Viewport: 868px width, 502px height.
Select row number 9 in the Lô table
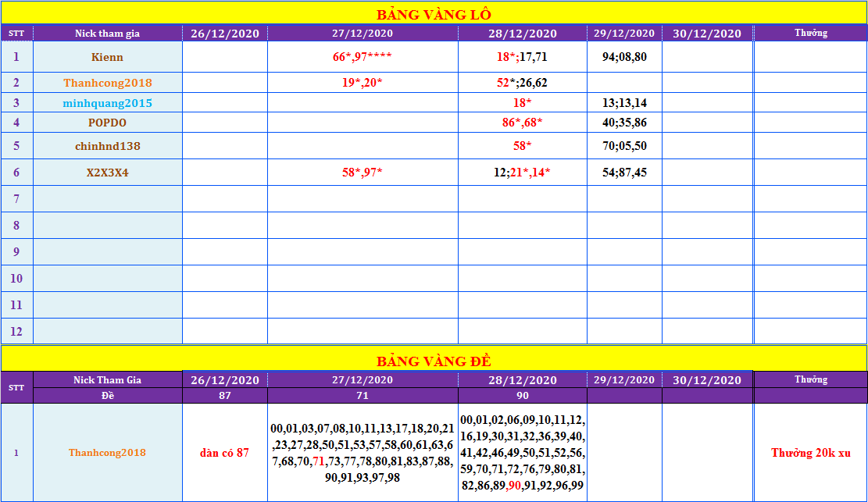point(16,252)
